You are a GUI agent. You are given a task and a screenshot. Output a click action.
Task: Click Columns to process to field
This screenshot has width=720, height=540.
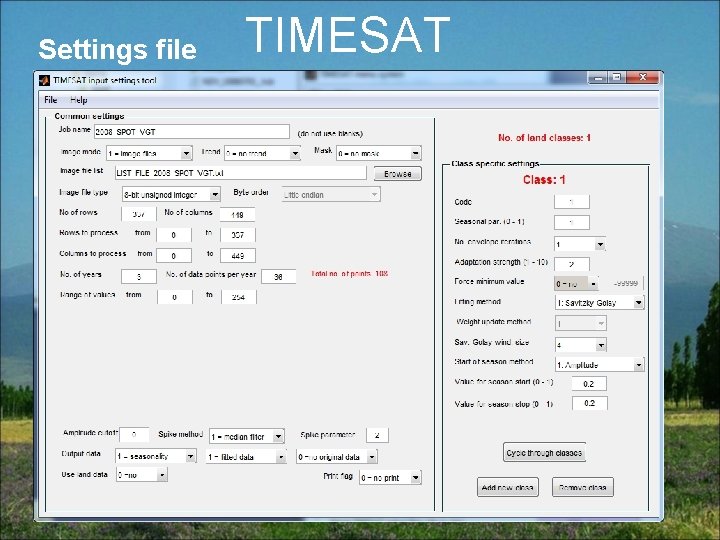click(238, 256)
